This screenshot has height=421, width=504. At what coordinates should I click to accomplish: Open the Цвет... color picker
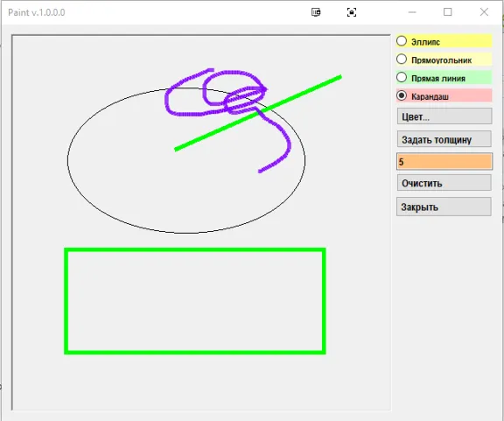444,116
